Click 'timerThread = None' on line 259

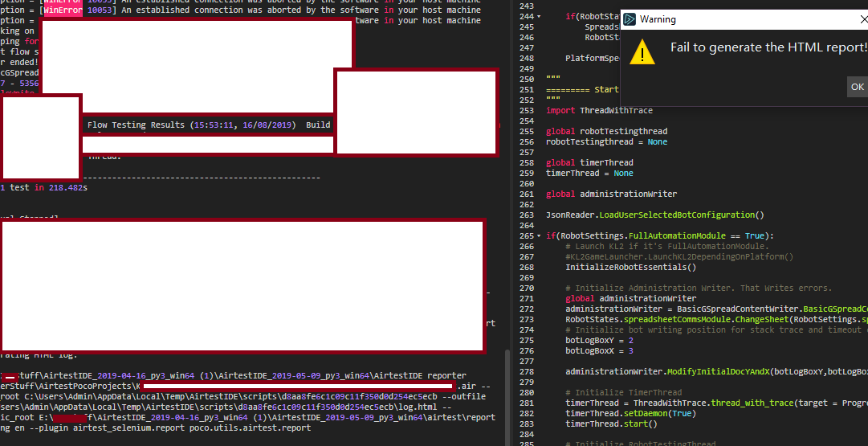589,173
